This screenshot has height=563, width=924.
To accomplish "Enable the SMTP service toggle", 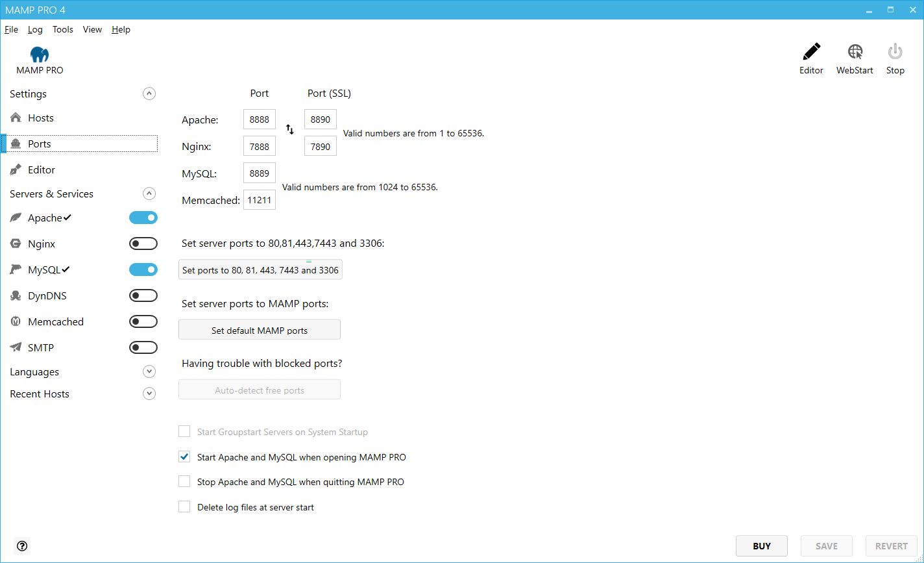I will point(143,347).
